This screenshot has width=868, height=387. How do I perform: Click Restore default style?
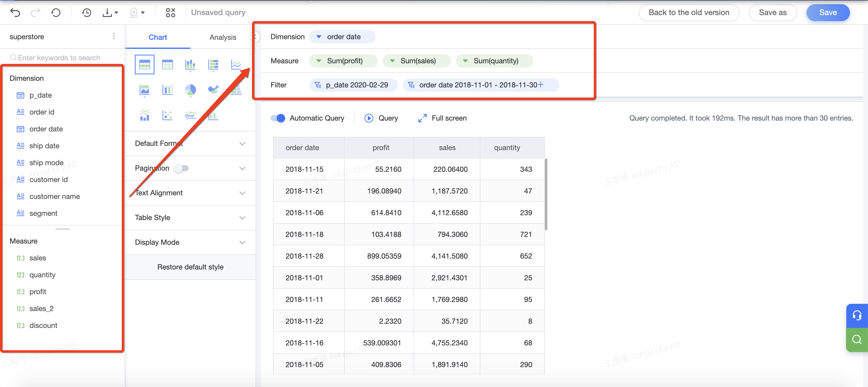[x=190, y=267]
